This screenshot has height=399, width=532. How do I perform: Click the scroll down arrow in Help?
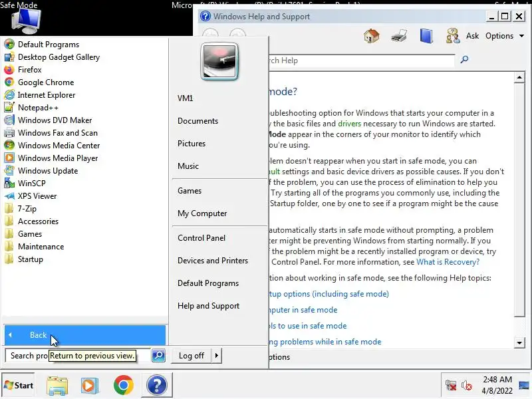pos(519,342)
